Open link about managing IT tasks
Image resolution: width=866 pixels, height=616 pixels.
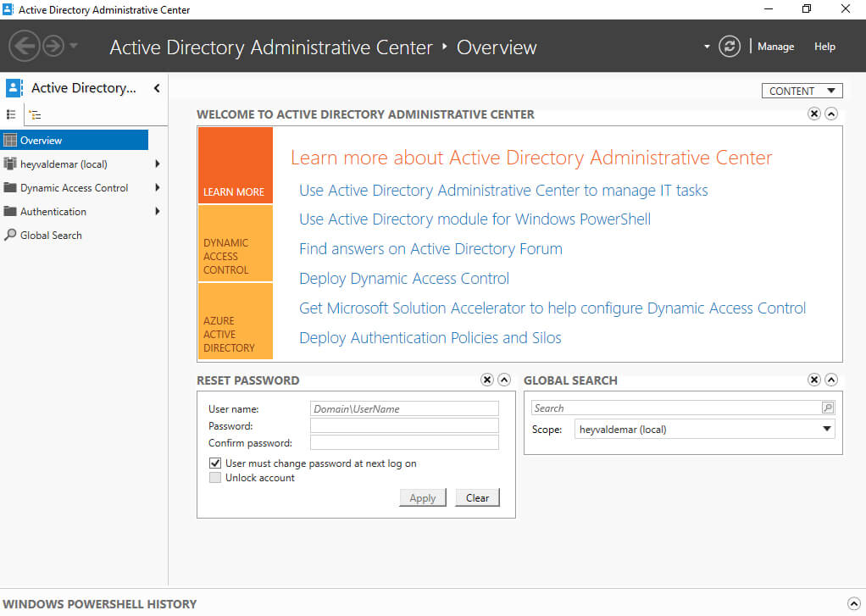coord(503,191)
